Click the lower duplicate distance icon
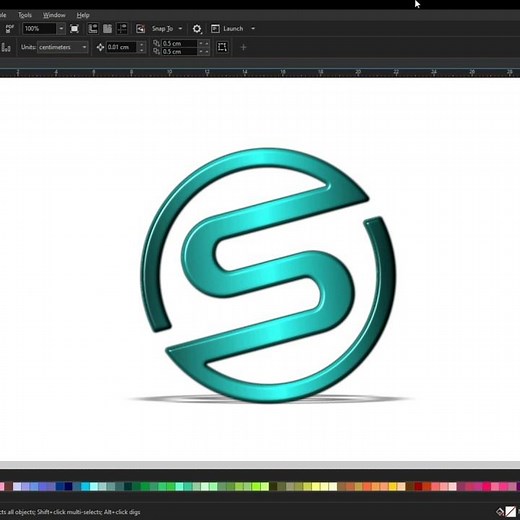Image resolution: width=520 pixels, height=520 pixels. click(x=156, y=51)
